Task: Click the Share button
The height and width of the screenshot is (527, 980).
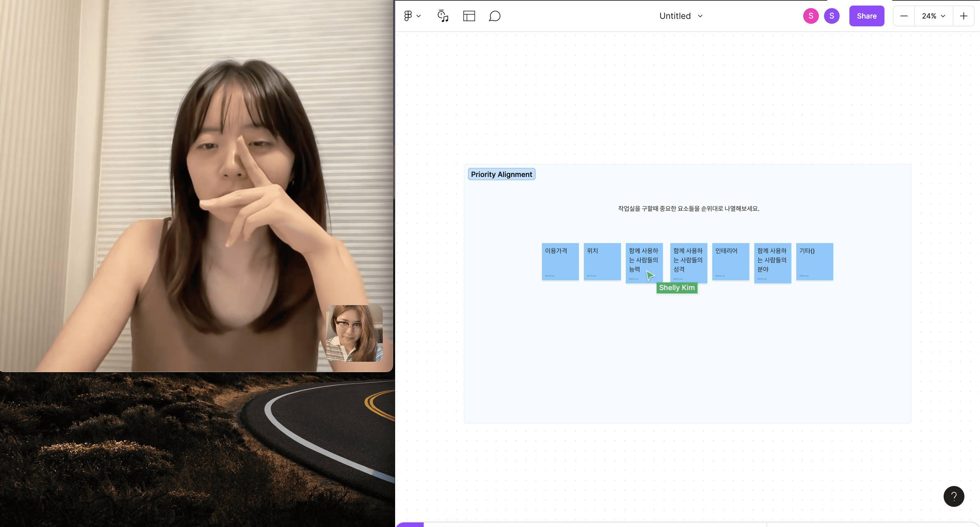Action: coord(866,16)
